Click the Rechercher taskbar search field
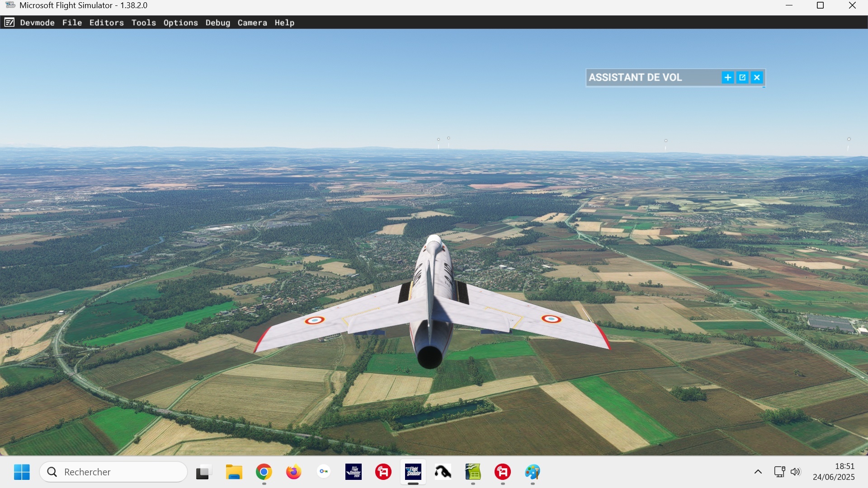 (113, 472)
